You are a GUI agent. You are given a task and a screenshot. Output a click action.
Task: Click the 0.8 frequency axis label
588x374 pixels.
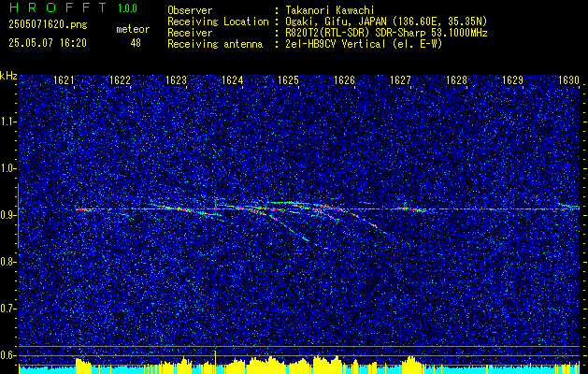[x=8, y=262]
